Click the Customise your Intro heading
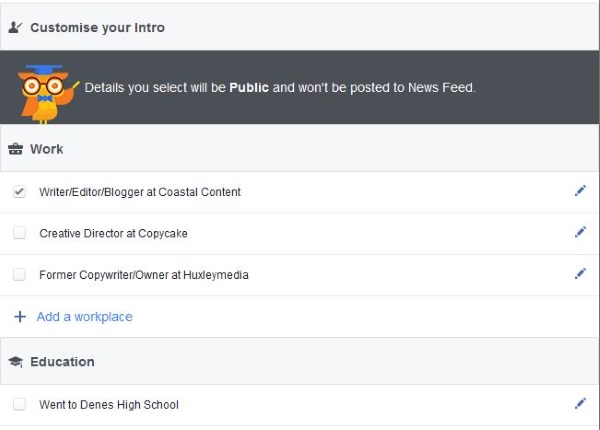 coord(97,28)
